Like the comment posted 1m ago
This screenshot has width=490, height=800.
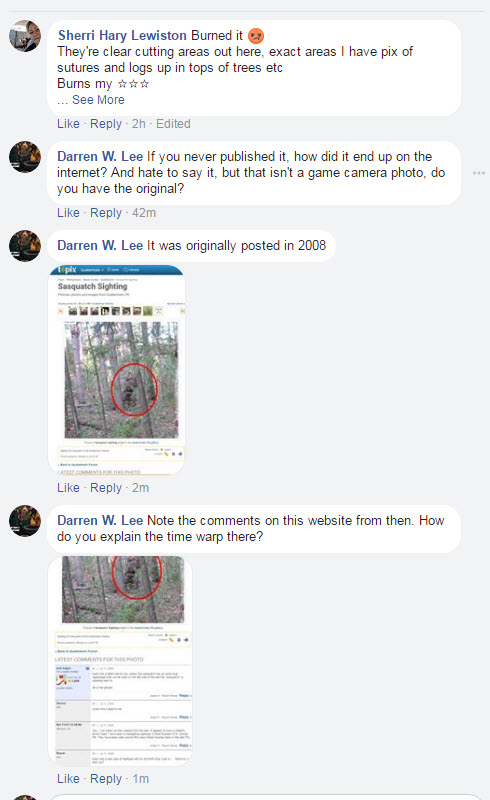(68, 779)
